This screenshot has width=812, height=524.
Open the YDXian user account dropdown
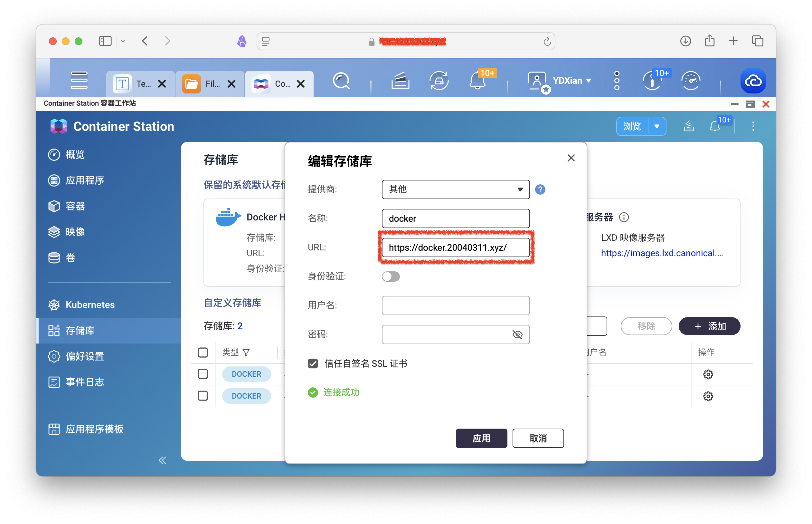coord(572,81)
